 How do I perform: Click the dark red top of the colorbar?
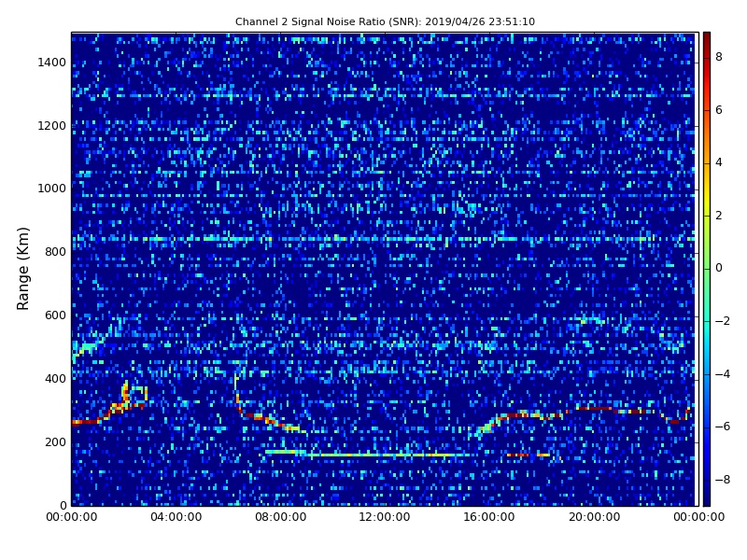click(707, 40)
